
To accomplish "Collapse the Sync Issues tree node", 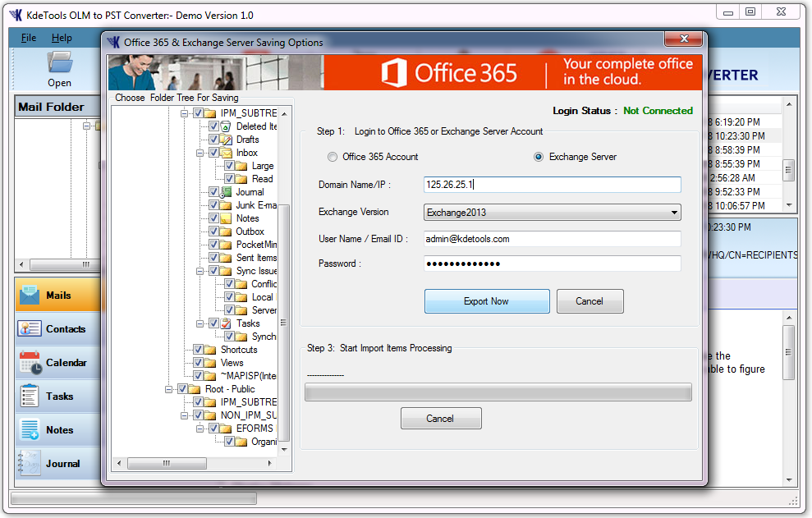I will (x=200, y=271).
